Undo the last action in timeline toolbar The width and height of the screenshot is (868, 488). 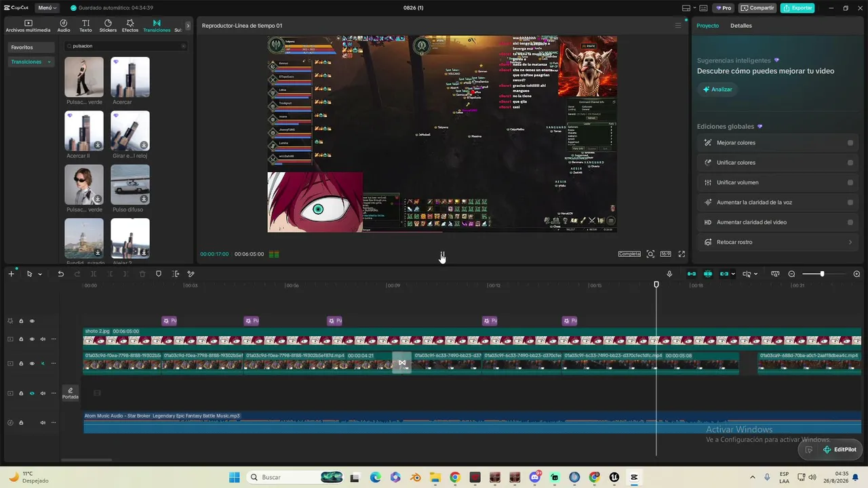60,274
